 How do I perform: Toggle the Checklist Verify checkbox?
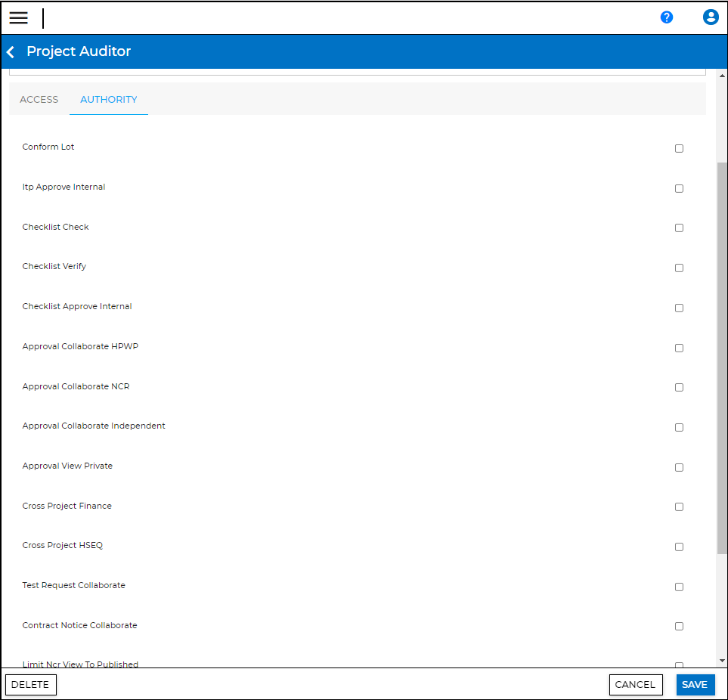tap(679, 268)
